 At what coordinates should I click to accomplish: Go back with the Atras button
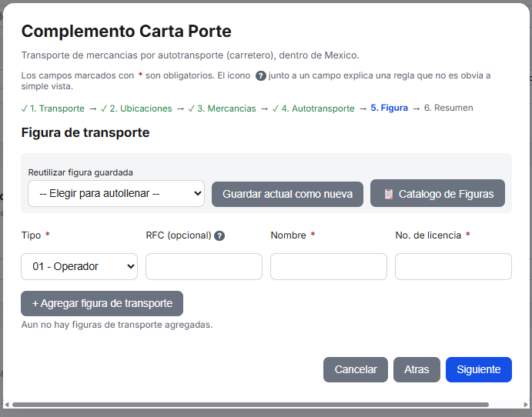417,369
